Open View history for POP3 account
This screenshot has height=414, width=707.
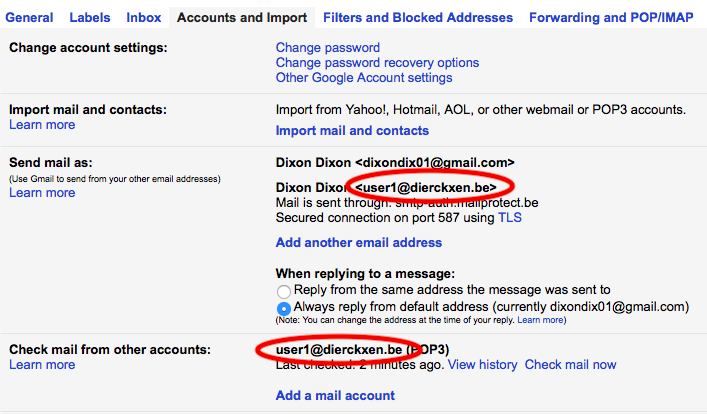(x=482, y=365)
